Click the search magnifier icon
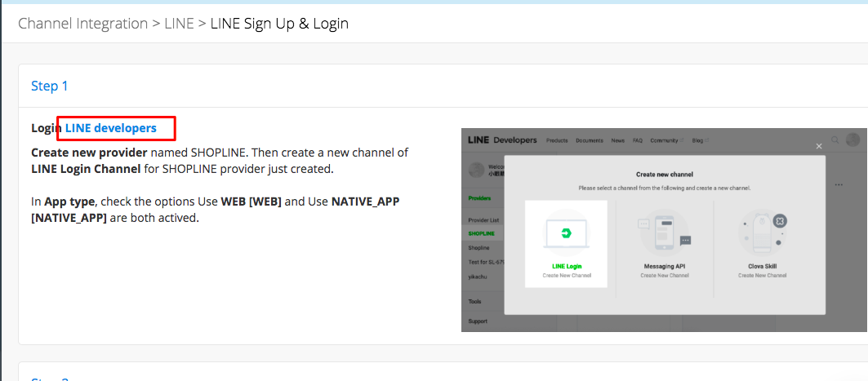Screen dimensions: 868x381 (x=835, y=140)
